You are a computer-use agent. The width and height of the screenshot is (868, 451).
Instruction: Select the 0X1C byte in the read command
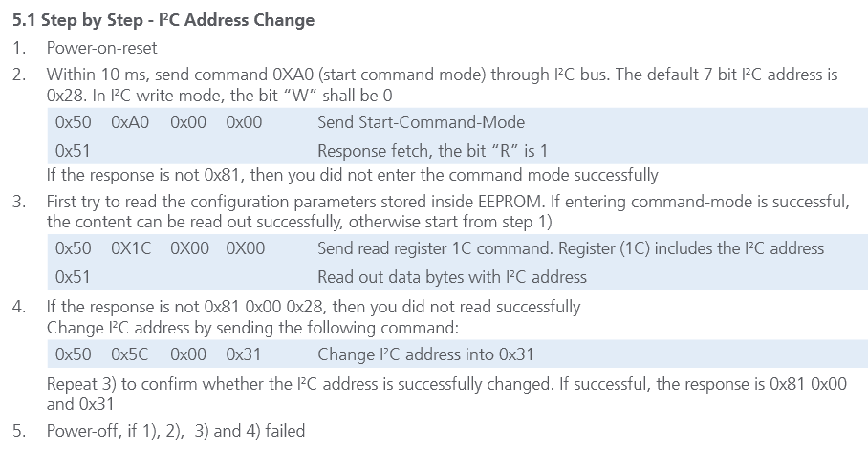pos(131,248)
